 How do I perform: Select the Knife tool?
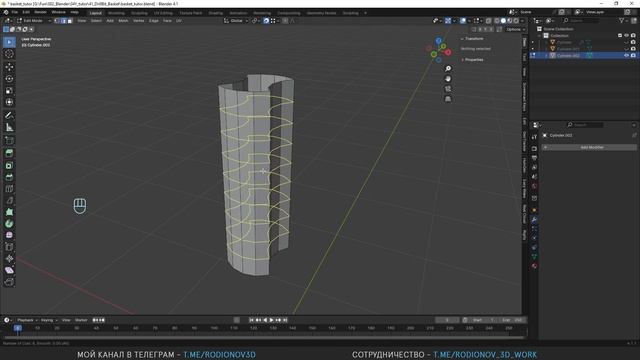pos(9,200)
